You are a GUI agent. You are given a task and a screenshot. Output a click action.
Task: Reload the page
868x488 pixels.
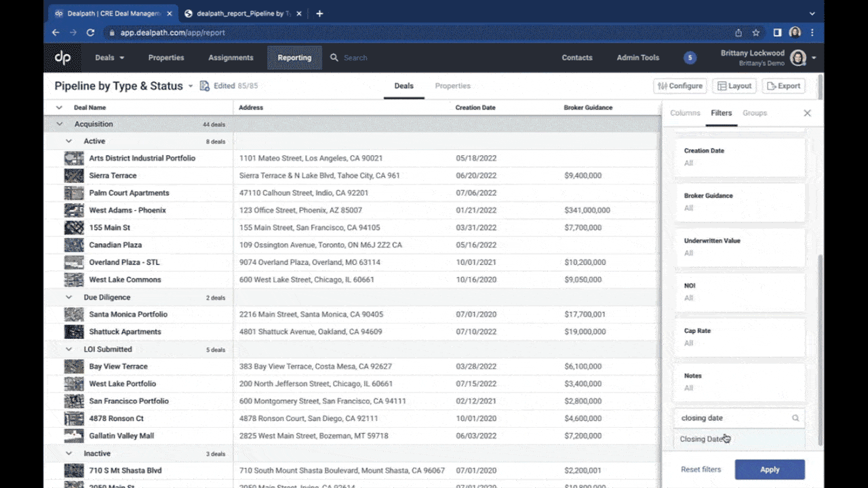click(90, 33)
